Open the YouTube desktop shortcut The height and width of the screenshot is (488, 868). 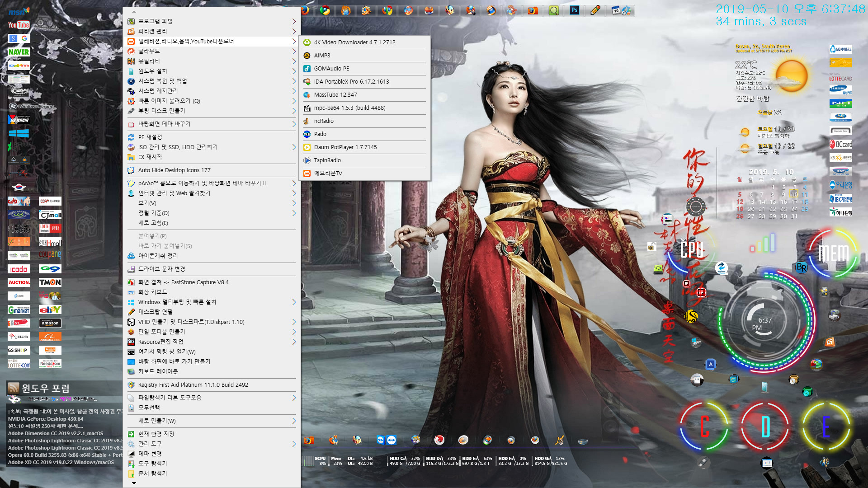coord(19,25)
